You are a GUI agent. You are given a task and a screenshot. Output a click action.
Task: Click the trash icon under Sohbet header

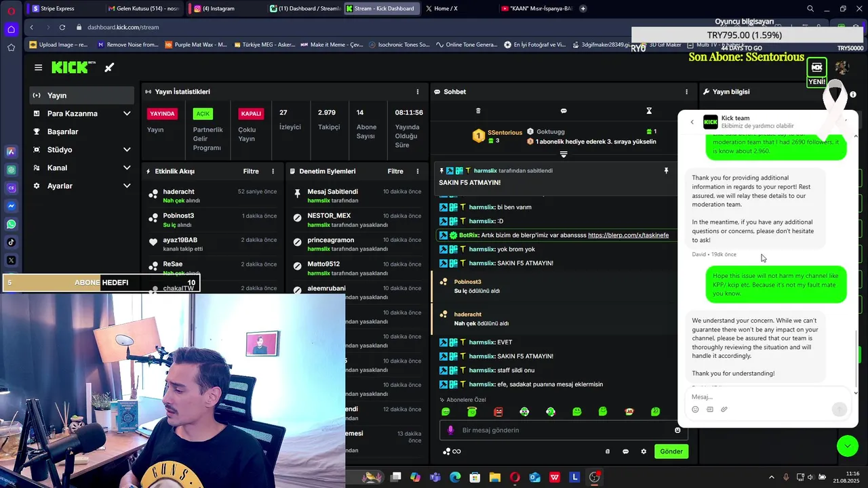478,110
